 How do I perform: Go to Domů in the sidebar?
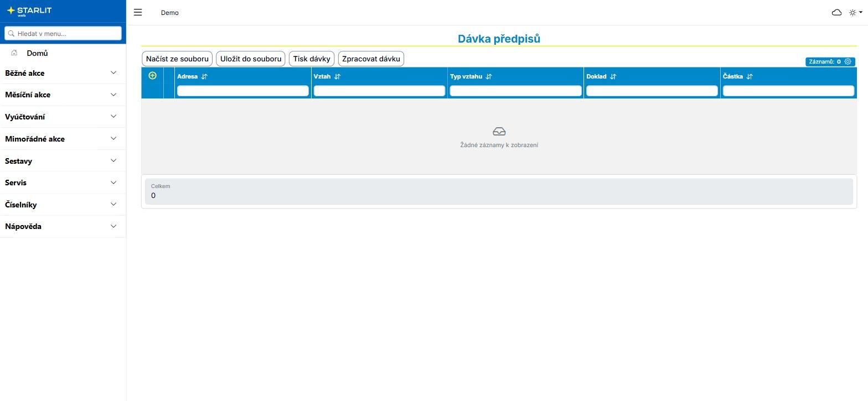point(37,53)
